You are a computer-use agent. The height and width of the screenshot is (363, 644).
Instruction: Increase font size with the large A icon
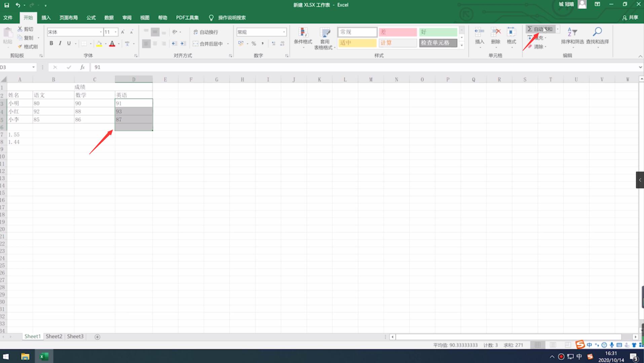coord(123,32)
